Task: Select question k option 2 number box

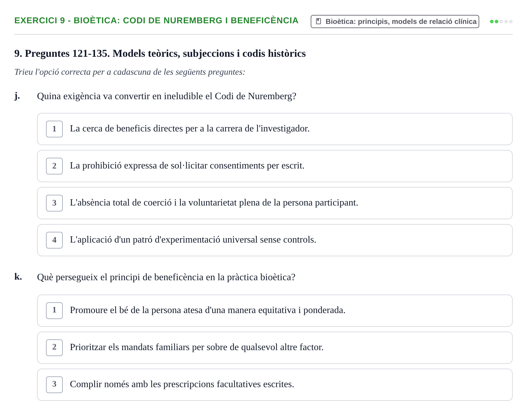Action: tap(54, 348)
